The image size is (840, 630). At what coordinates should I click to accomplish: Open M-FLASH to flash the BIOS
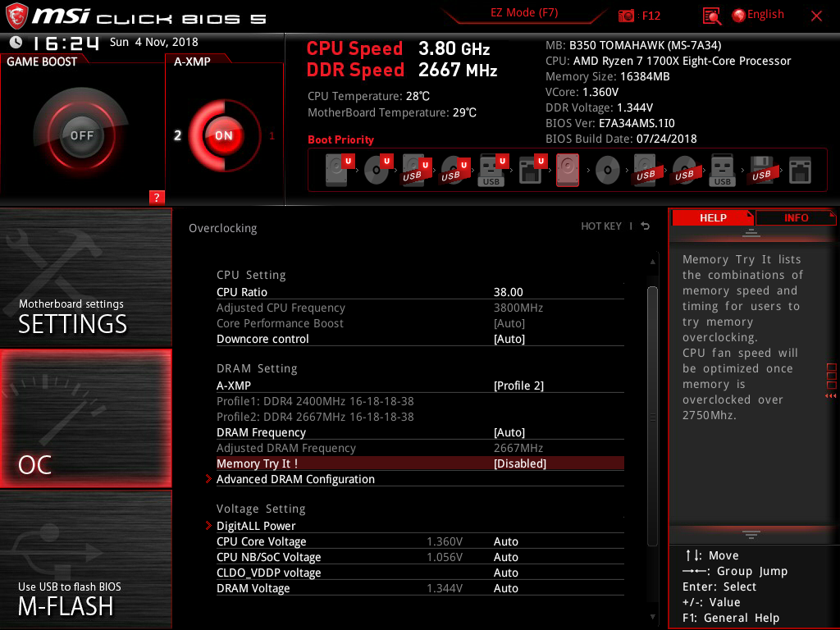(85, 559)
